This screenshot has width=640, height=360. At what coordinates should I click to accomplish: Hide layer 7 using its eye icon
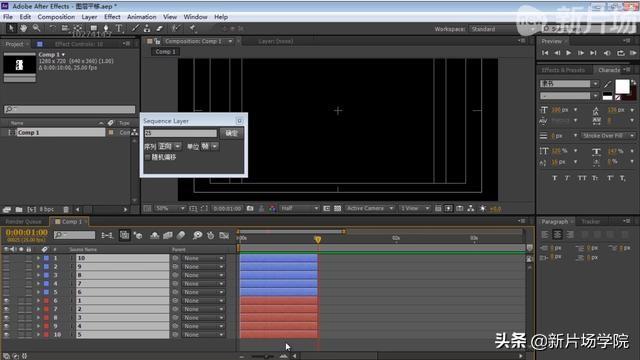[x=7, y=309]
